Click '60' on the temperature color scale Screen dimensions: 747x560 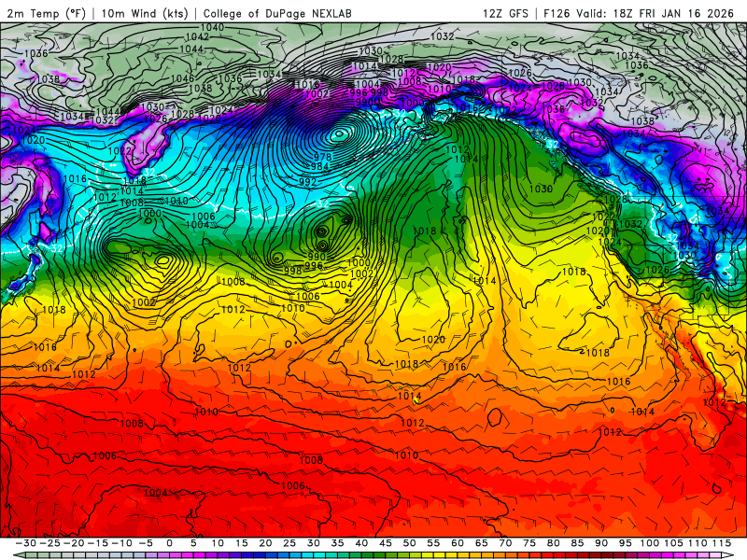(x=458, y=543)
